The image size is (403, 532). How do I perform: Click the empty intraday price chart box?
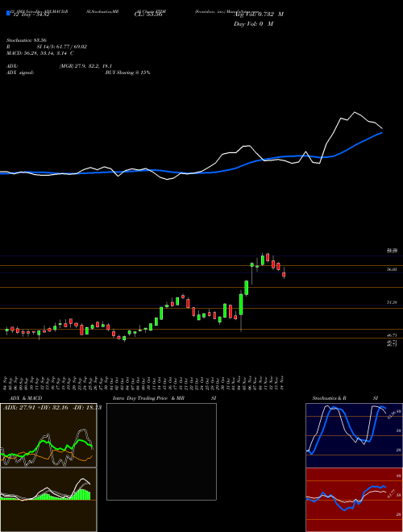[161, 451]
